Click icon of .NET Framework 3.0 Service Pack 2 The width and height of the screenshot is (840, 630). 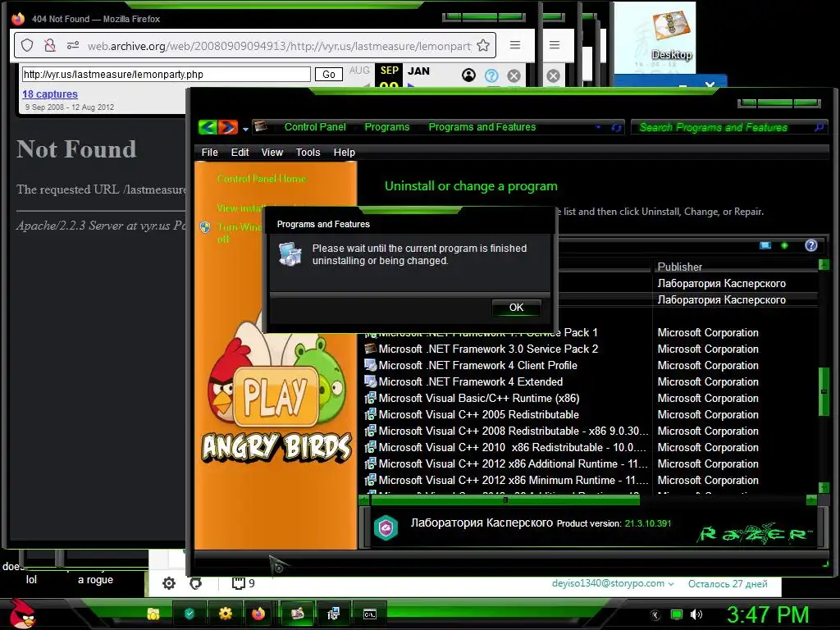tap(370, 349)
